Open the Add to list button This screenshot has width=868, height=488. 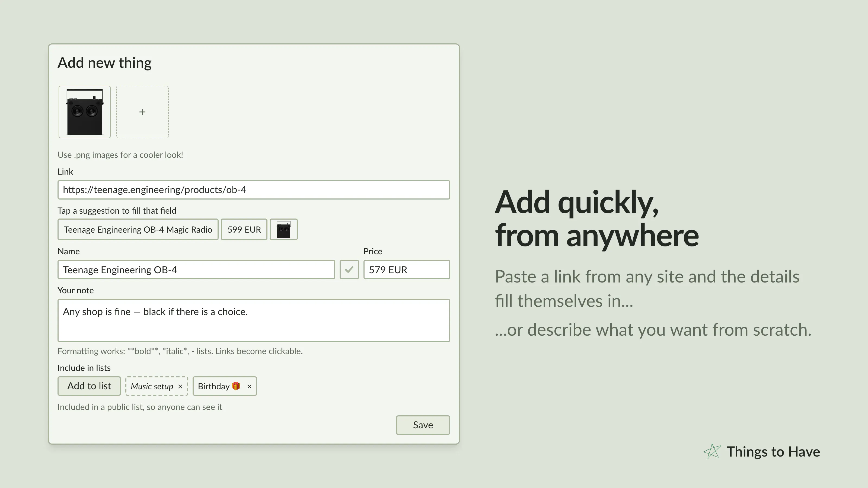point(89,386)
